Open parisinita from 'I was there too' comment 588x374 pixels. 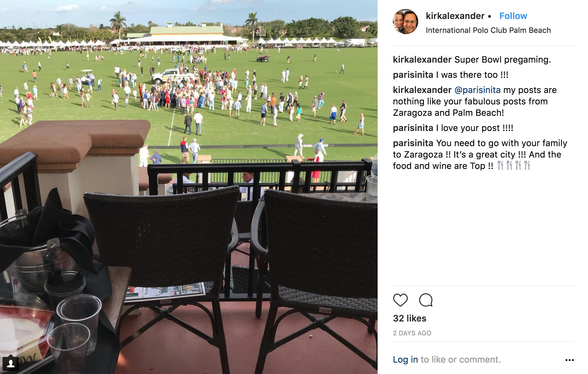pyautogui.click(x=413, y=75)
